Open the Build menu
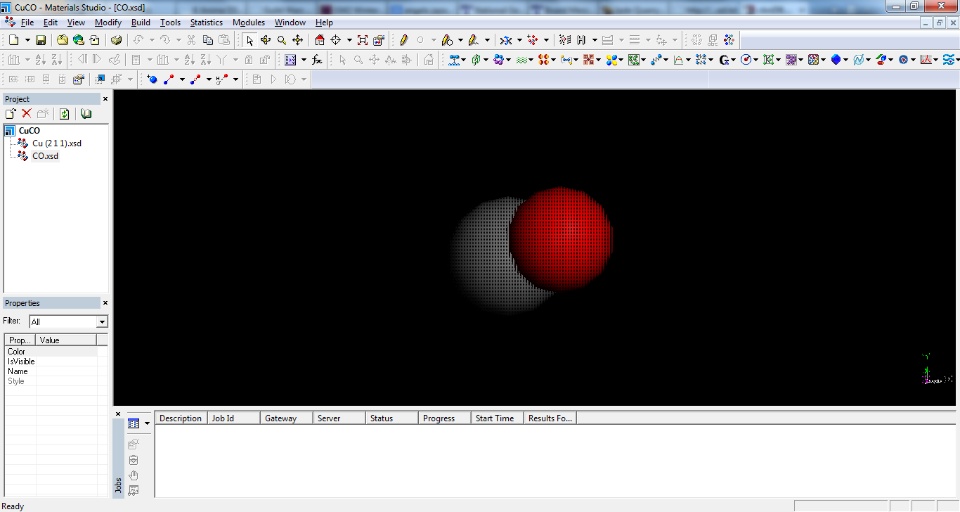Screen dimensions: 960x512 pyautogui.click(x=140, y=23)
